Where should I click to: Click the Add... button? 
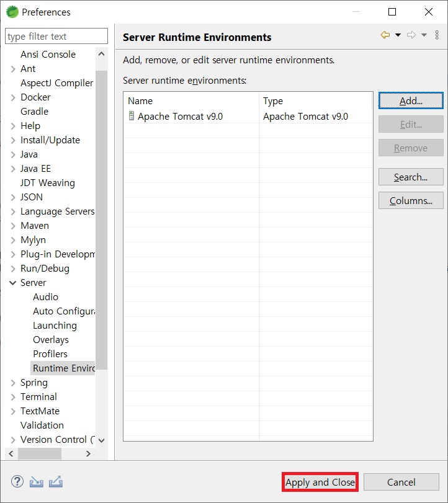(x=411, y=100)
